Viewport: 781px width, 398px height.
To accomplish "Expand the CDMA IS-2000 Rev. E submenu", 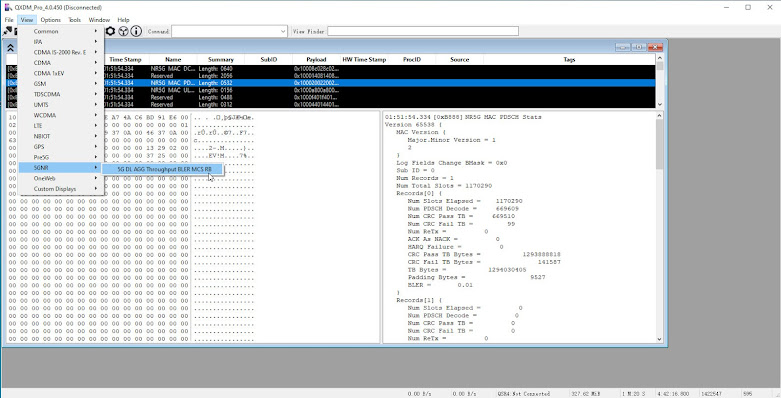I will click(61, 52).
